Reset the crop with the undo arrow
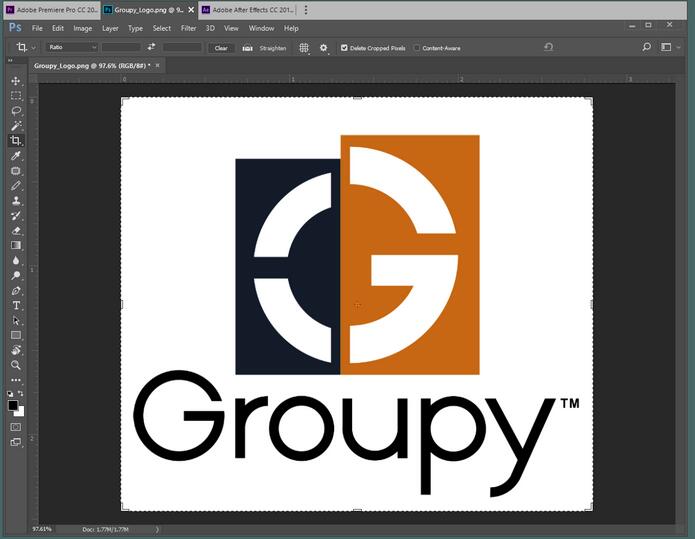Image resolution: width=695 pixels, height=539 pixels. tap(548, 47)
